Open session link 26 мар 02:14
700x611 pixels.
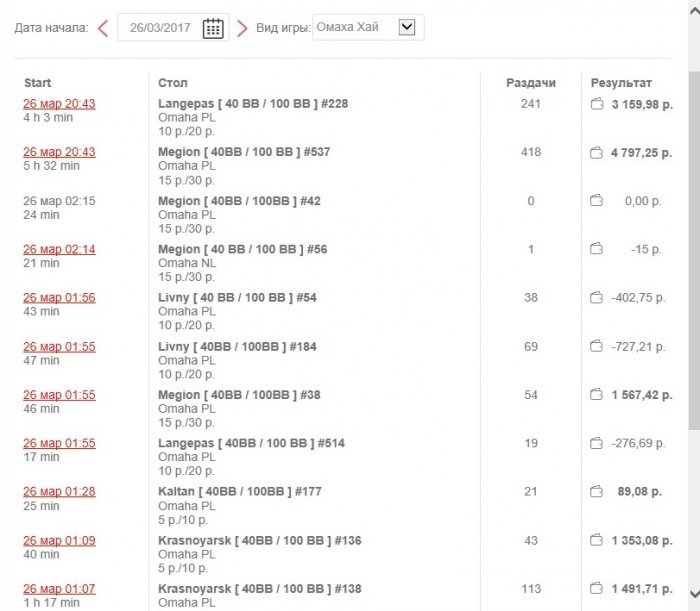tap(59, 249)
